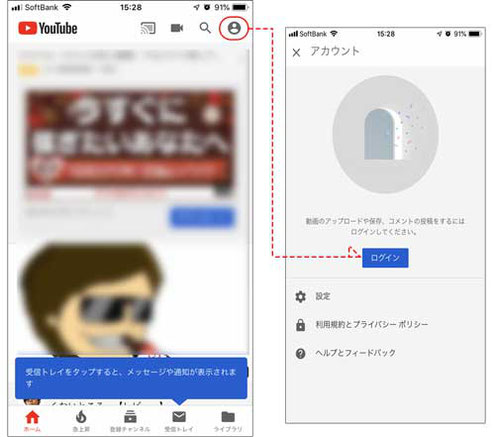Image resolution: width=495 pixels, height=437 pixels.
Task: Tap the blue ログイン button
Action: point(385,258)
